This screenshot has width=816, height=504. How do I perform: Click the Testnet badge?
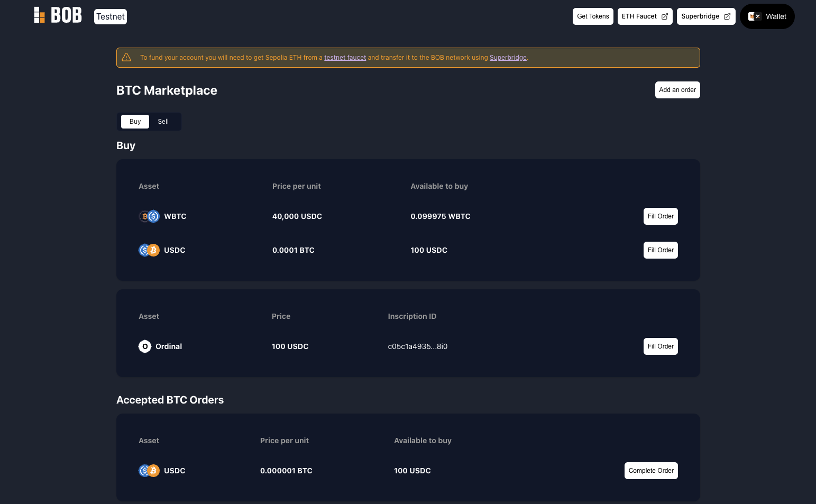click(111, 16)
